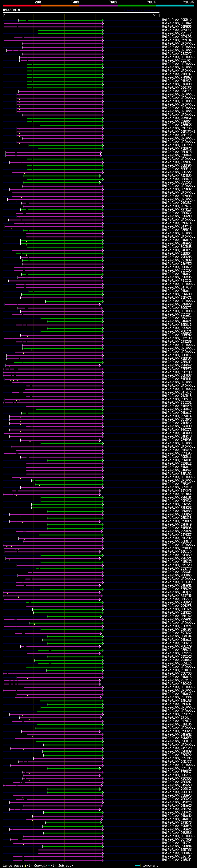Click hit label UniRef100_Q6H7P8
The image size is (197, 868).
[177, 145]
